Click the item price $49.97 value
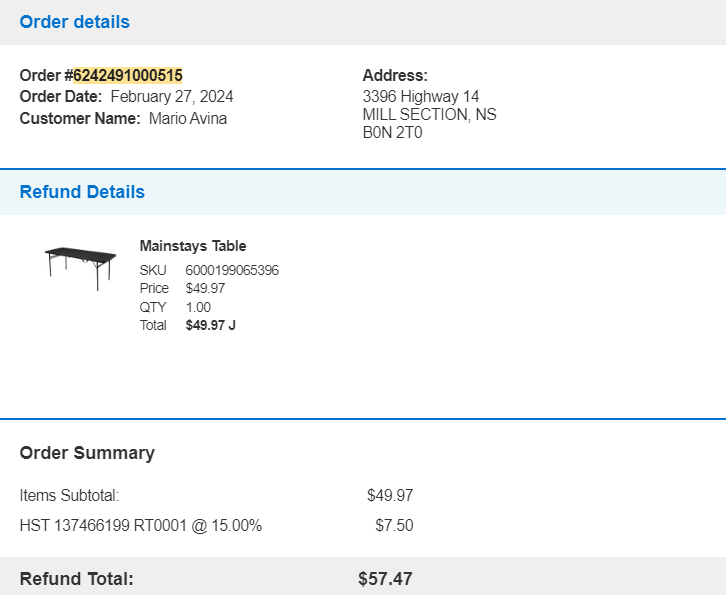Image resolution: width=726 pixels, height=595 pixels. 205,288
